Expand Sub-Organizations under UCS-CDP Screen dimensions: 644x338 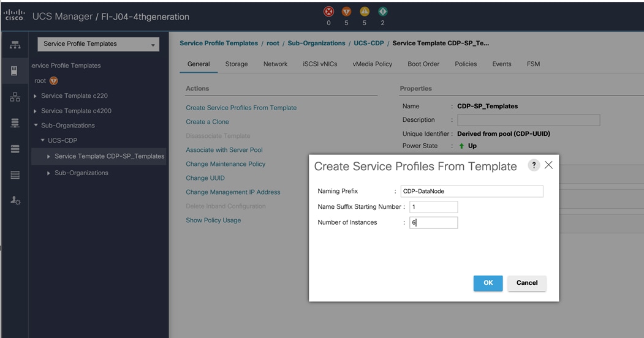point(48,173)
